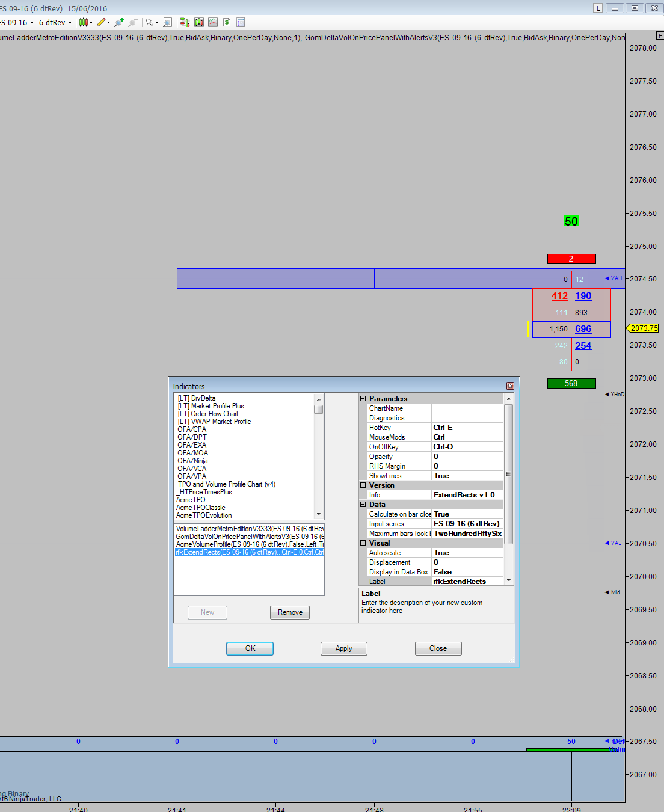
Task: Close the Indicators dialog with red X
Action: 510,386
